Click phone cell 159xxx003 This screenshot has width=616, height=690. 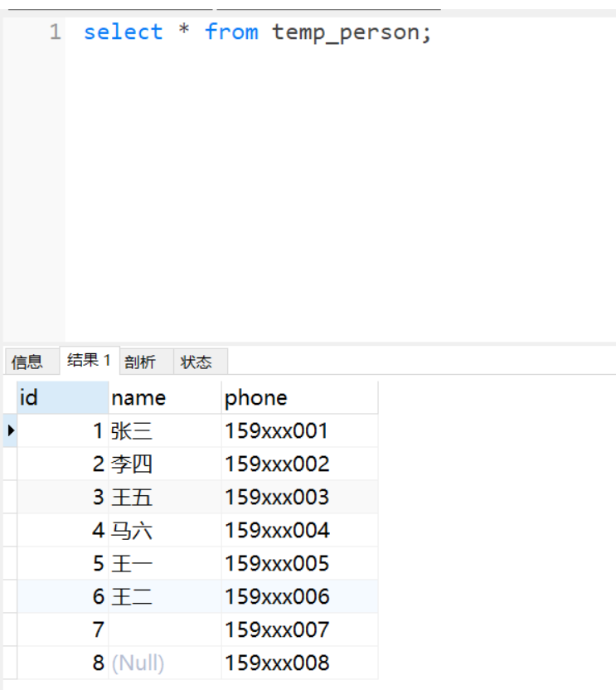pos(299,498)
